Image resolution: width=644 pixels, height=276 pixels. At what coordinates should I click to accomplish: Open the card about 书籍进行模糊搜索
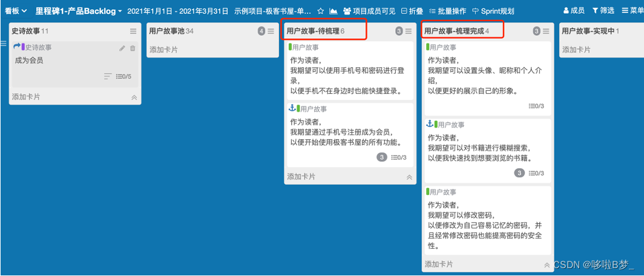(x=487, y=151)
